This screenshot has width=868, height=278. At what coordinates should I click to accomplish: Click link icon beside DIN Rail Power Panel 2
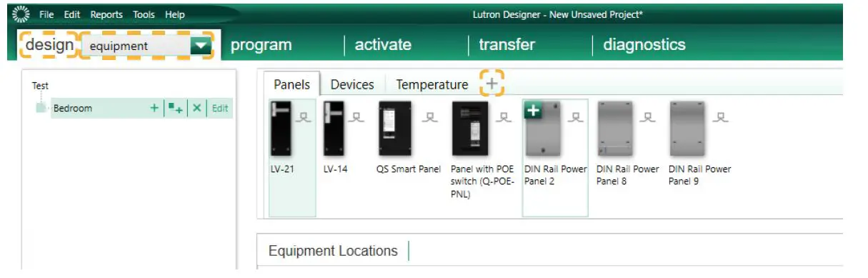click(x=576, y=116)
